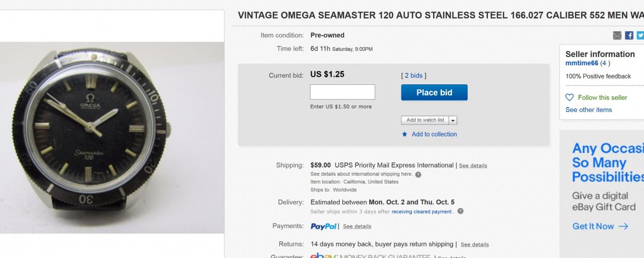The width and height of the screenshot is (644, 258).
Task: See details for Returns policy
Action: [474, 244]
